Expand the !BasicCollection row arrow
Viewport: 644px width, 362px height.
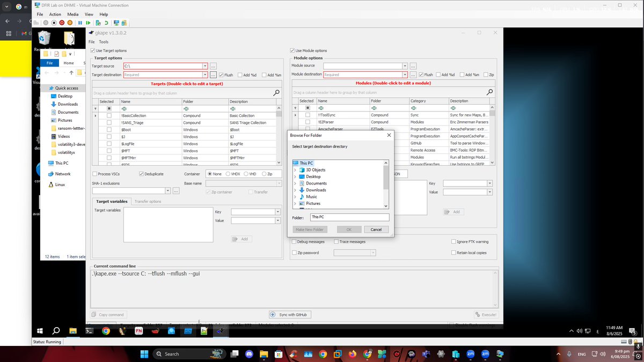(96, 116)
